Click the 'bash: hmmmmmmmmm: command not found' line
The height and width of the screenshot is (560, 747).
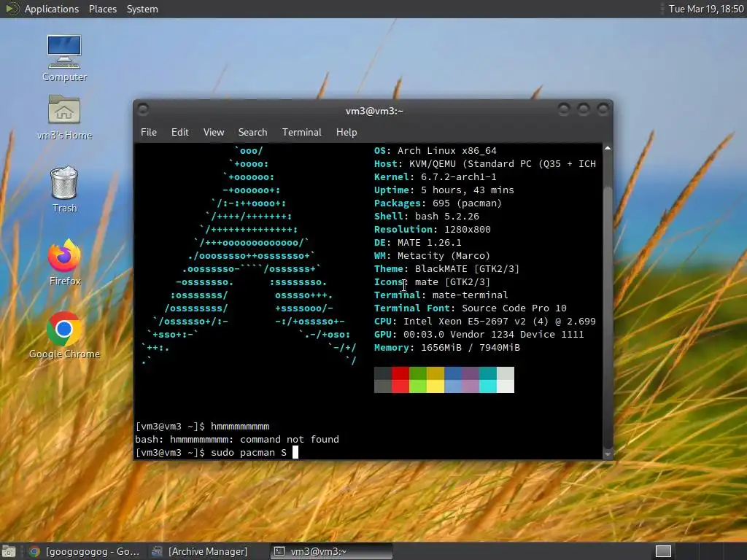pyautogui.click(x=237, y=439)
